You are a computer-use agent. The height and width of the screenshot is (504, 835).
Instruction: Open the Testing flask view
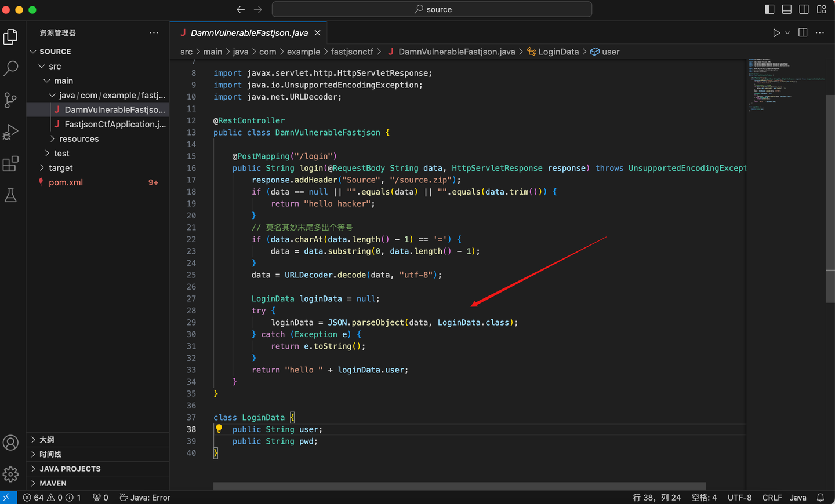[x=11, y=196]
